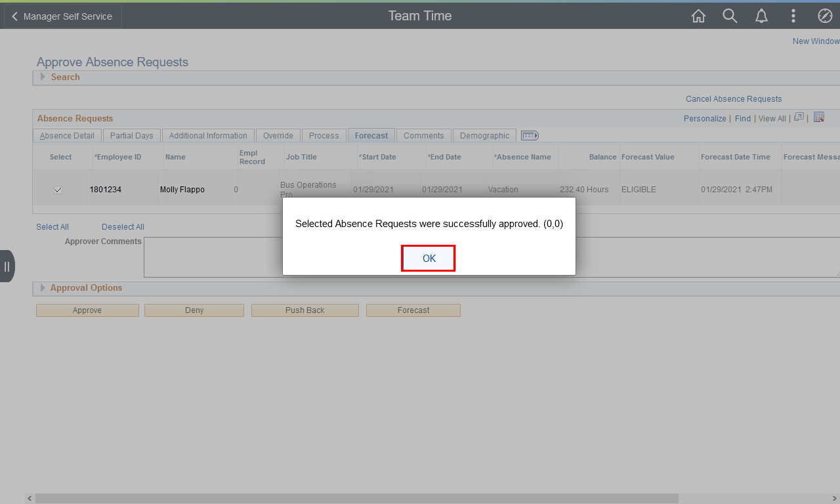Select the Forecast tab
840x504 pixels.
371,136
